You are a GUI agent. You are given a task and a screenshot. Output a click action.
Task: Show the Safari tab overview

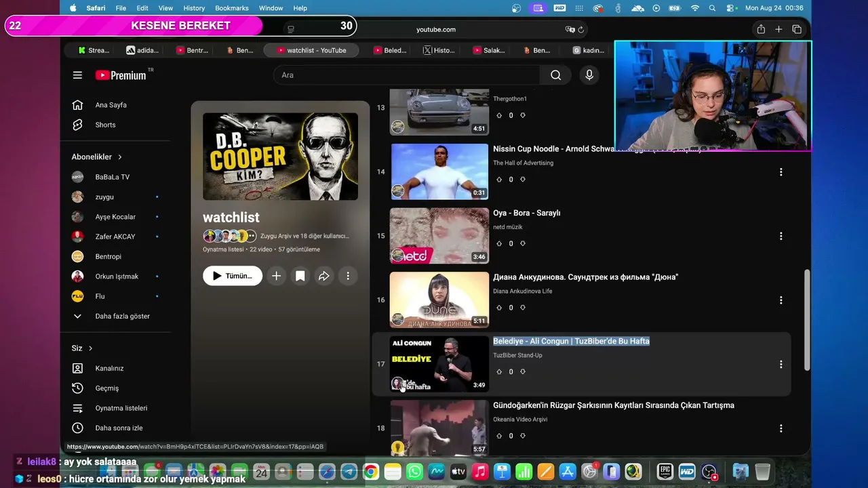[797, 29]
